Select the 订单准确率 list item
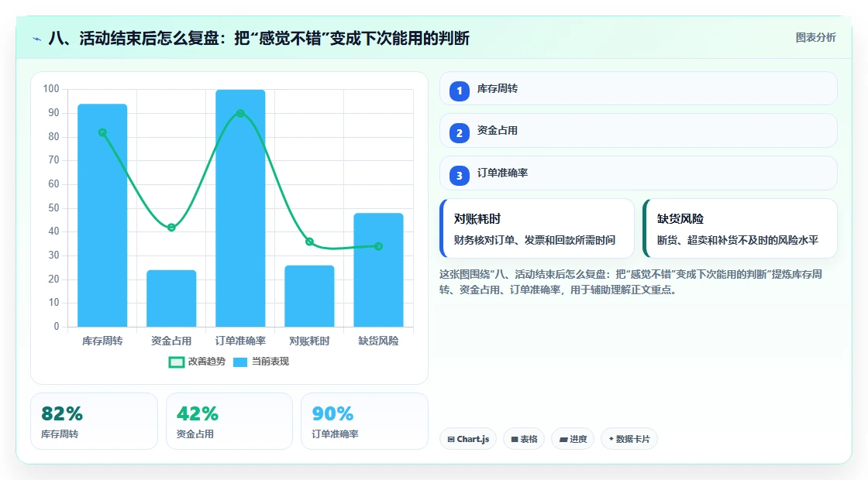Viewport: 868px width, 480px height. pyautogui.click(x=638, y=173)
